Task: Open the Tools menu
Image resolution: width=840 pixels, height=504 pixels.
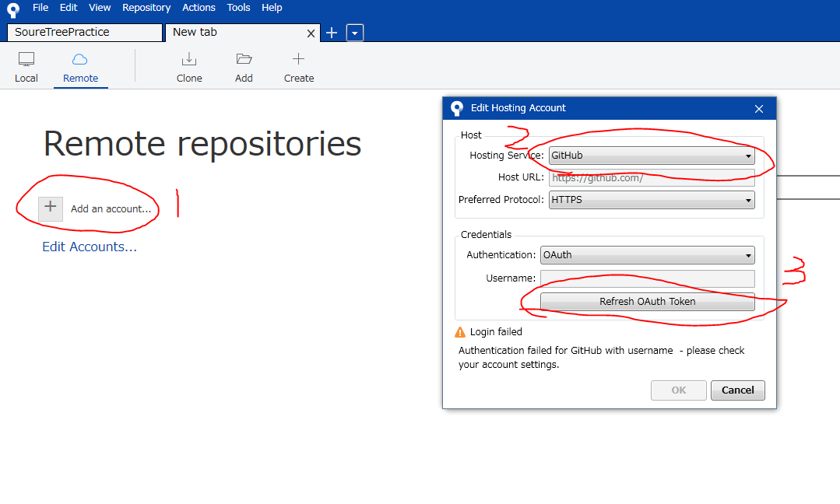Action: click(x=238, y=8)
